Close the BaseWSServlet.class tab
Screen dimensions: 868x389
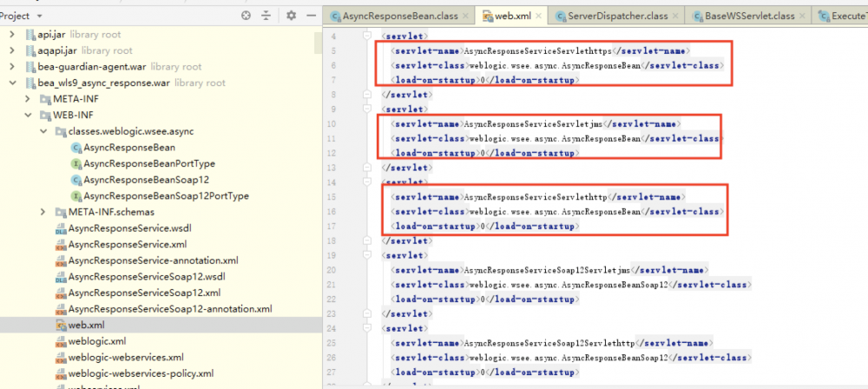803,16
